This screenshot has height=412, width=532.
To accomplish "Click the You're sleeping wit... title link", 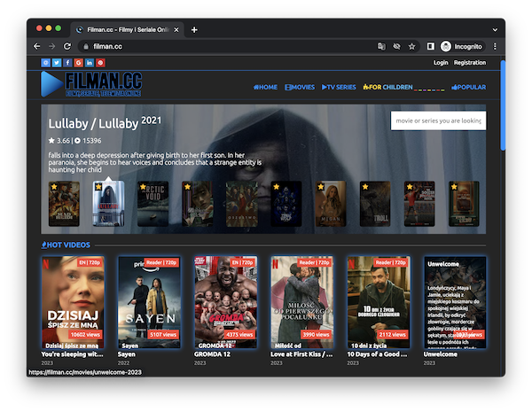I will click(x=73, y=354).
